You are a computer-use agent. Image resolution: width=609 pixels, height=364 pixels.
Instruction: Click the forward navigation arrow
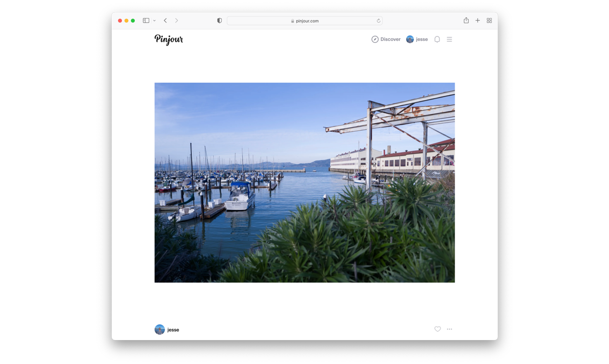[x=176, y=20]
